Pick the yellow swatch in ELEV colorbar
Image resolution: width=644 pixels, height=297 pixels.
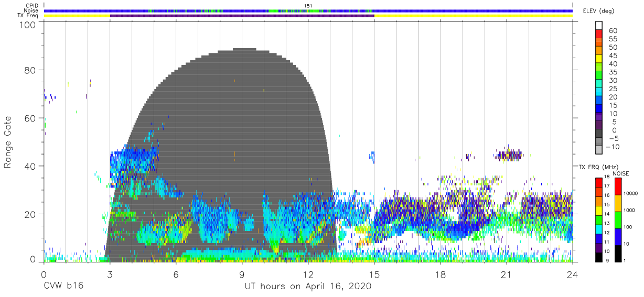598,59
